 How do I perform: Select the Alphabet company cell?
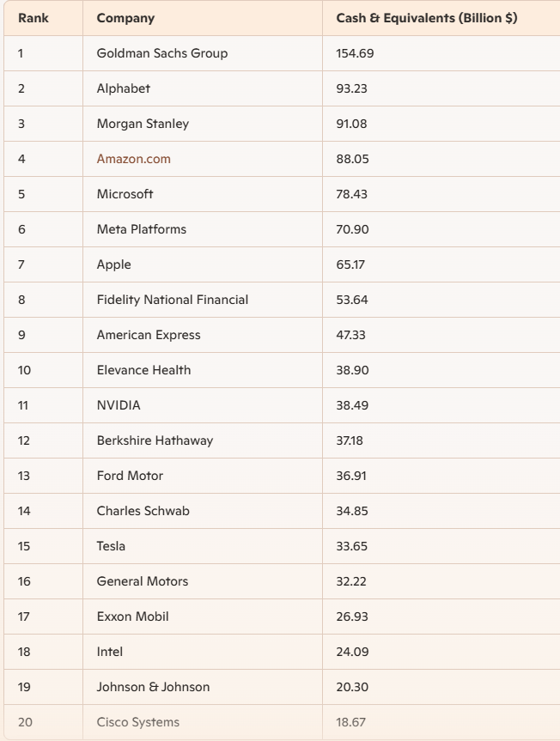pyautogui.click(x=123, y=88)
